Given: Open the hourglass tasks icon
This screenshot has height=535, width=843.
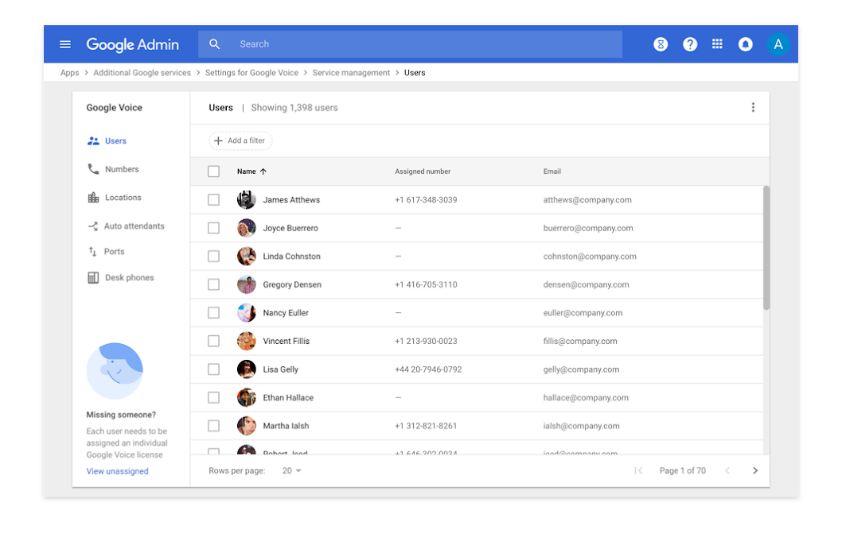Looking at the screenshot, I should [661, 44].
